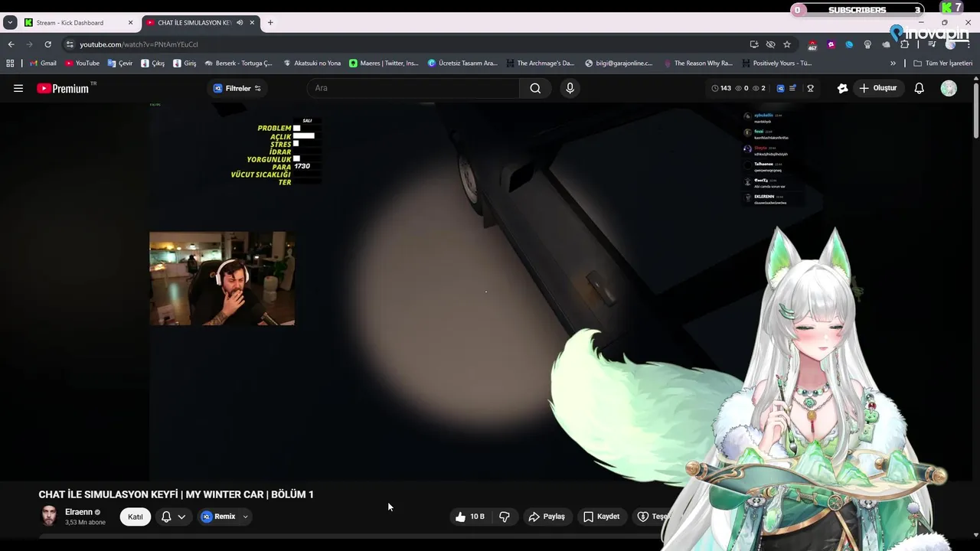This screenshot has height=551, width=980.
Task: Open the playlist lines icon in header
Action: click(792, 88)
